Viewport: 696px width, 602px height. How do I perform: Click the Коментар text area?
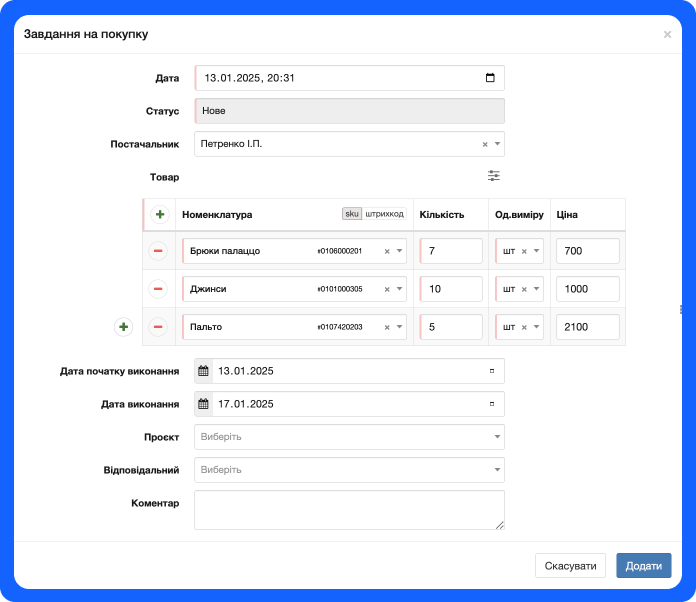coord(349,509)
